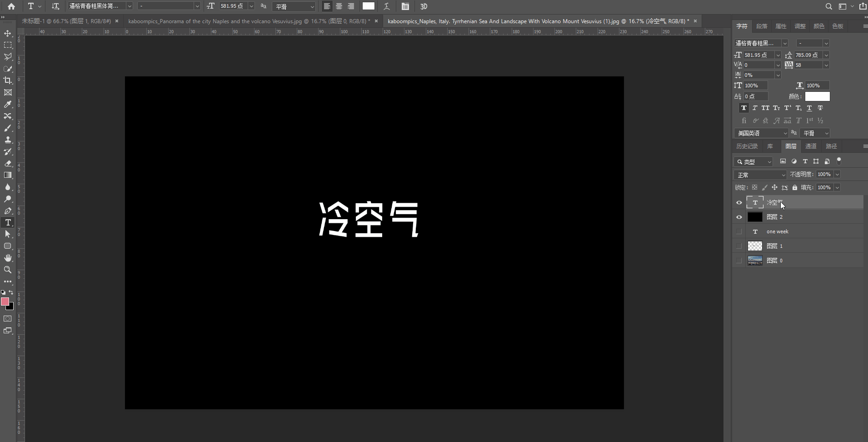The image size is (868, 442).
Task: Open the layer blend mode 正常 dropdown
Action: (760, 175)
